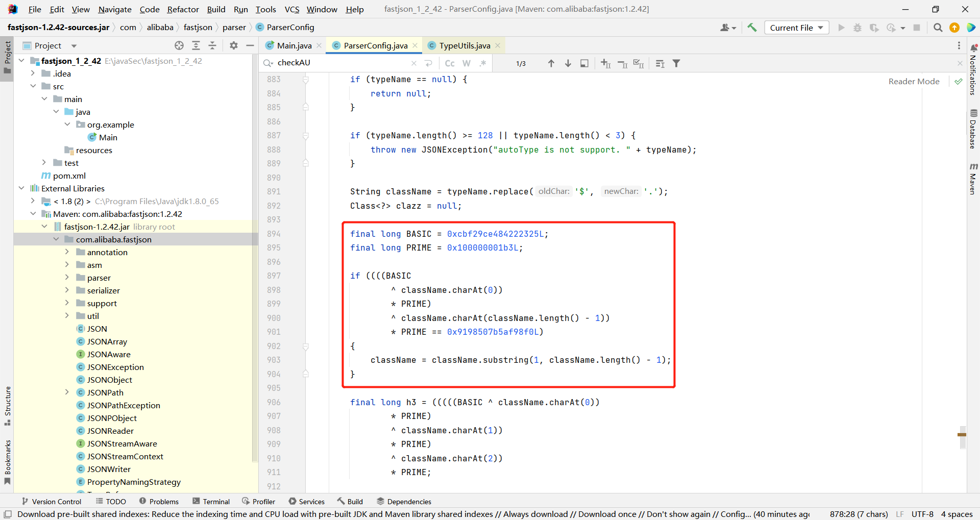Expand the serializer package

67,290
